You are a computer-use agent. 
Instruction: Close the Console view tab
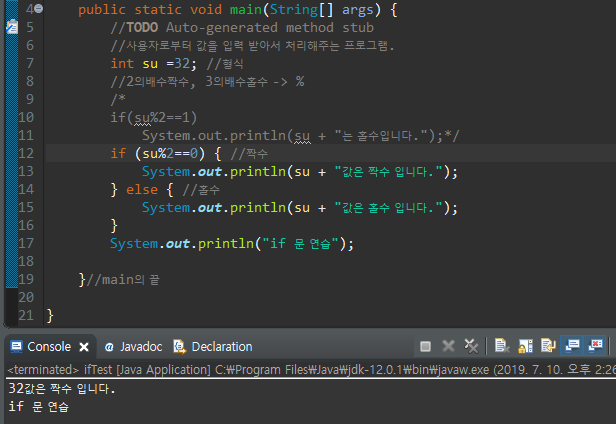click(x=84, y=347)
